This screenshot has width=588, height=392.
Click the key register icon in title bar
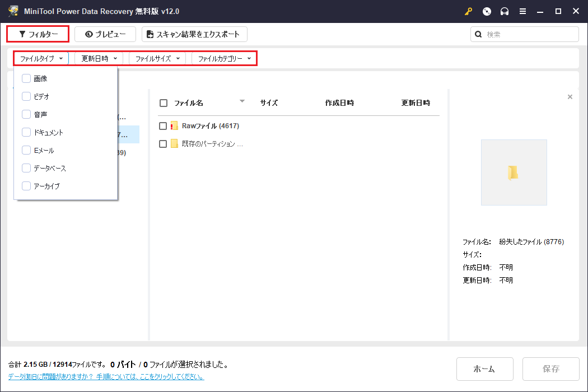tap(468, 12)
